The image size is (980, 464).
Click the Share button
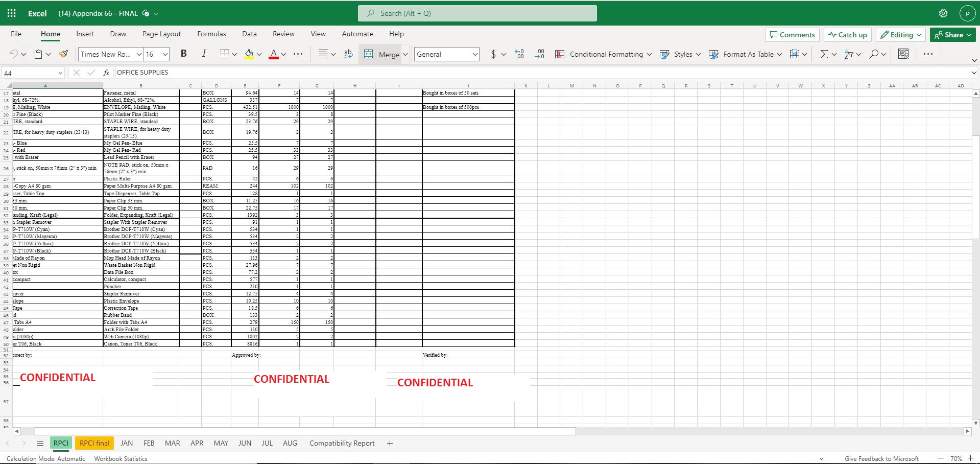click(953, 35)
